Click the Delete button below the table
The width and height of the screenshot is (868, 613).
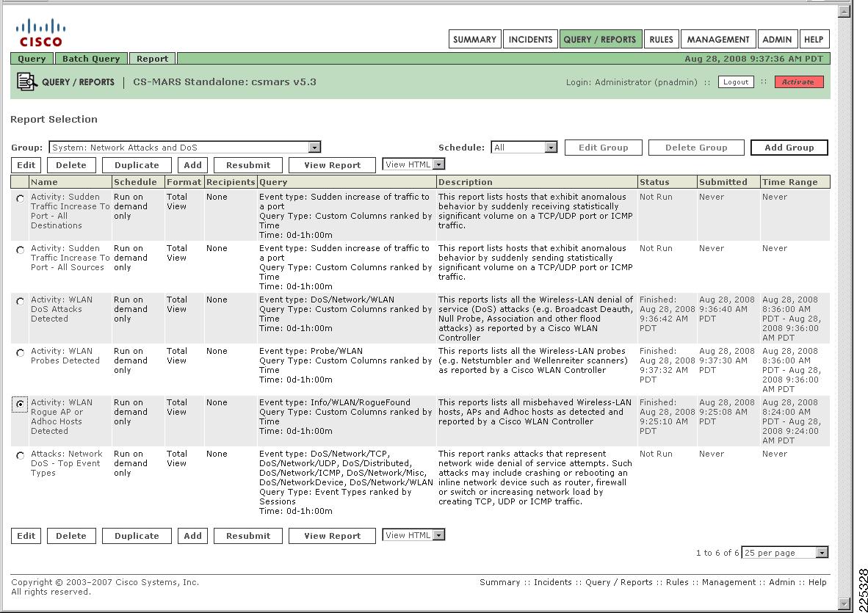(x=71, y=535)
